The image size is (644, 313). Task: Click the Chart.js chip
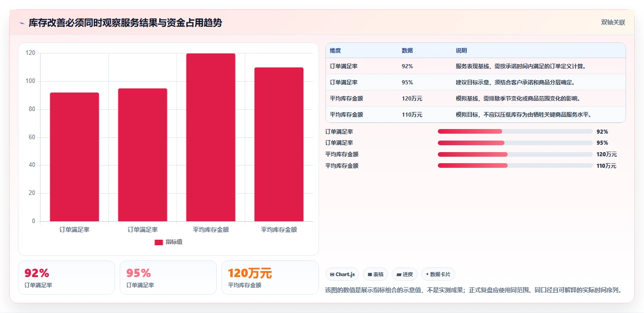[342, 274]
